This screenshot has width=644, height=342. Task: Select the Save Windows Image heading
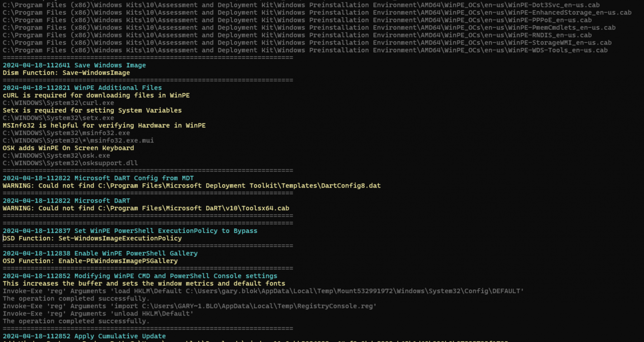click(x=74, y=65)
